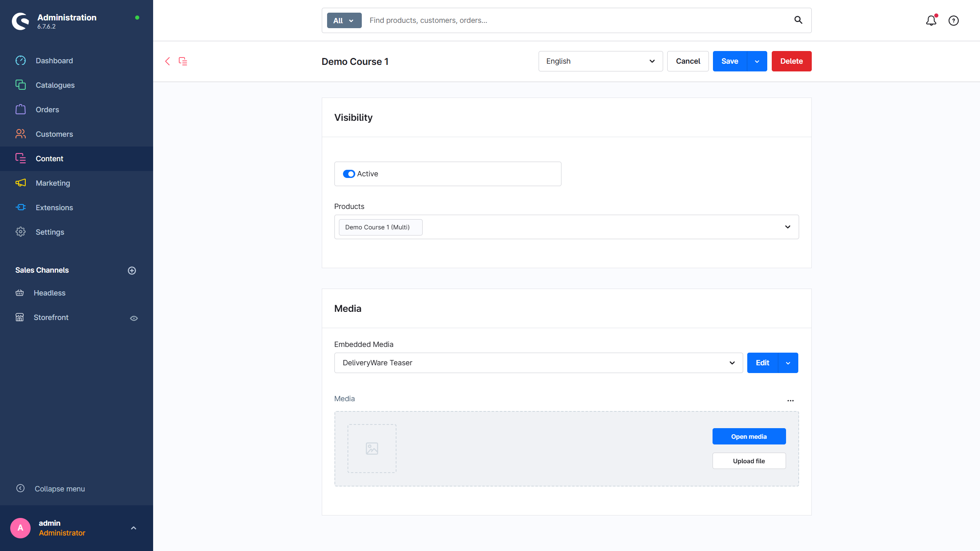Click the content tree icon beside the back arrow
The image size is (980, 551).
point(183,61)
